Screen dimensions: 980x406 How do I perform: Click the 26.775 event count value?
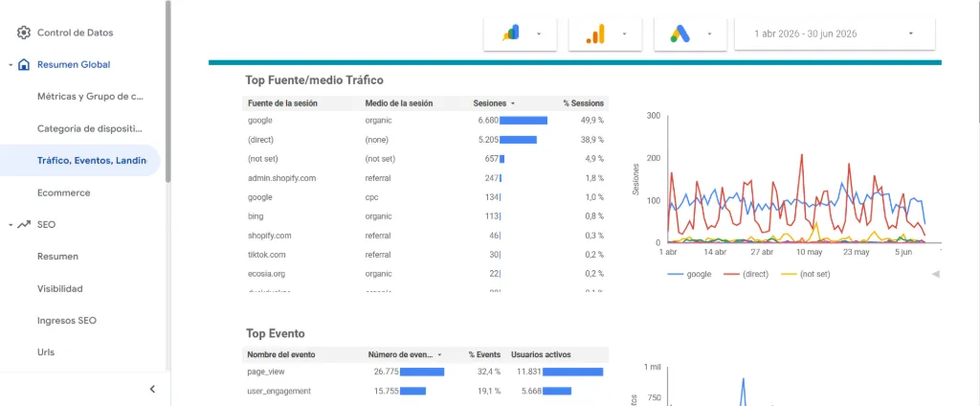387,372
